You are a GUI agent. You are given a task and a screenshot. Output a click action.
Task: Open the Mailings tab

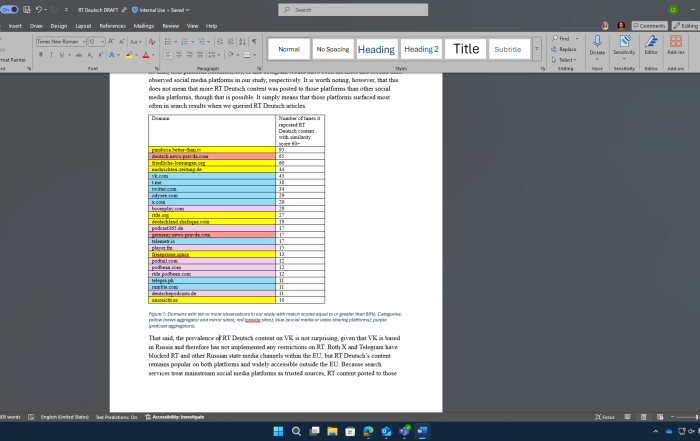point(144,26)
